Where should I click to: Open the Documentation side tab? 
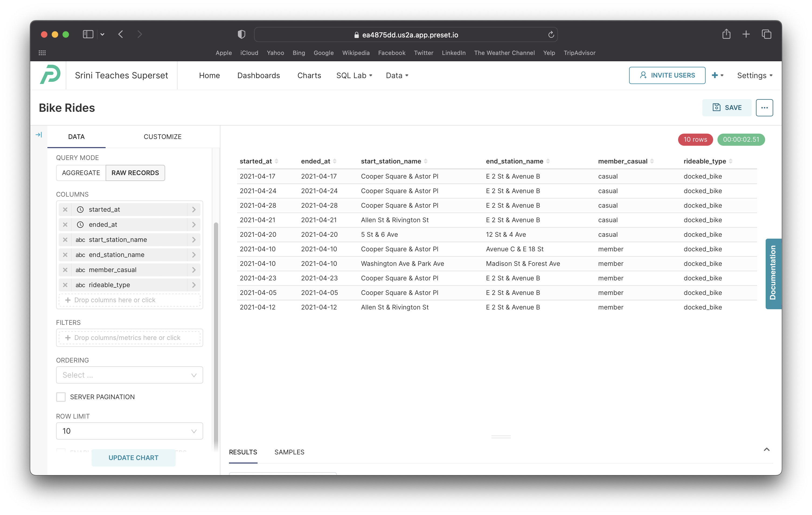(x=773, y=273)
